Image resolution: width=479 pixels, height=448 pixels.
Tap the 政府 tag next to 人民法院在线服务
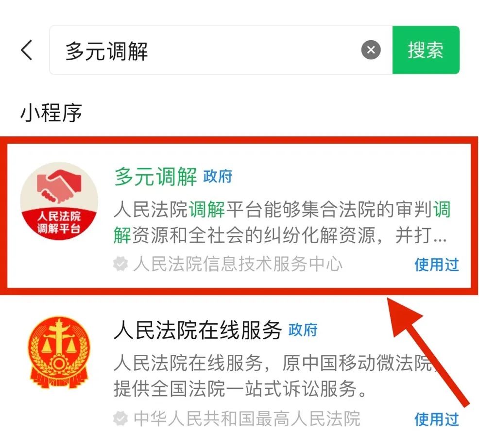(x=303, y=330)
